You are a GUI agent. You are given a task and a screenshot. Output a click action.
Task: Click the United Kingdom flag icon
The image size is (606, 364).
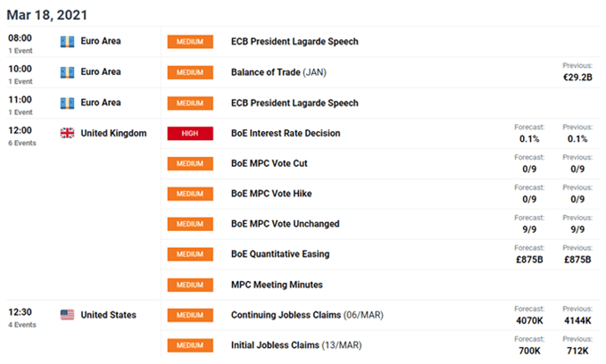click(x=67, y=133)
